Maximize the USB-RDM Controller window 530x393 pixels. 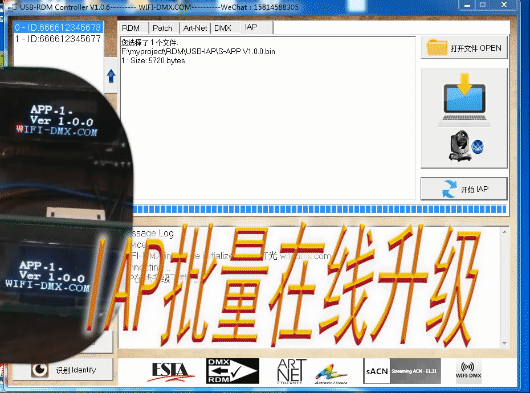(x=483, y=5)
